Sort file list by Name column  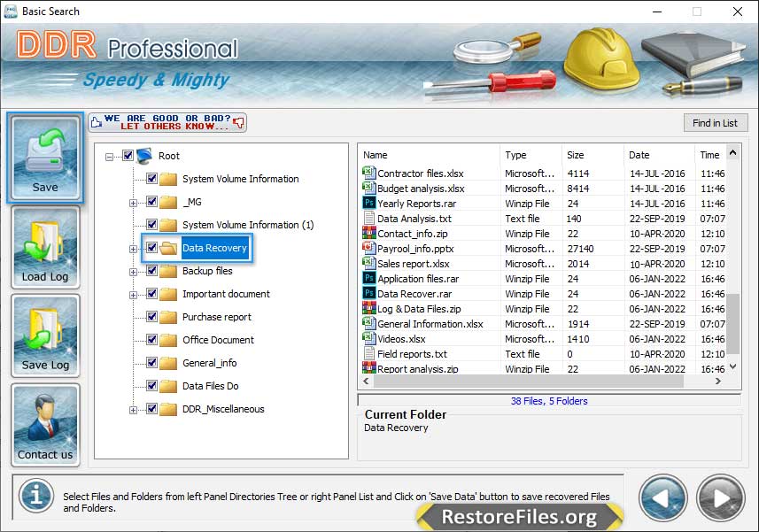click(x=429, y=155)
